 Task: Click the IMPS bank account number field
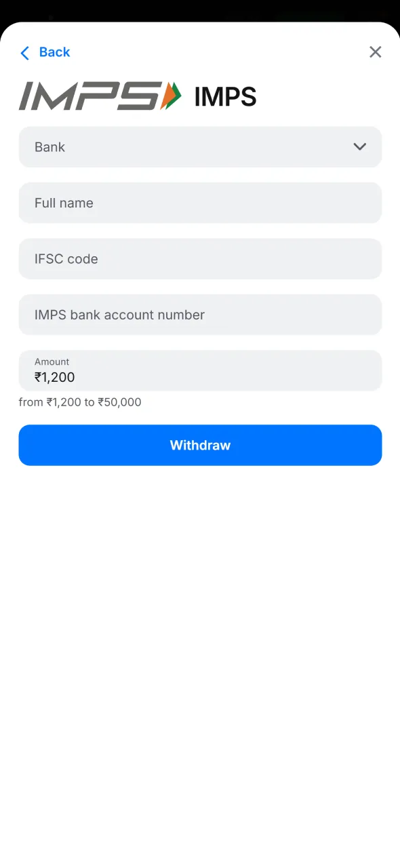[200, 315]
